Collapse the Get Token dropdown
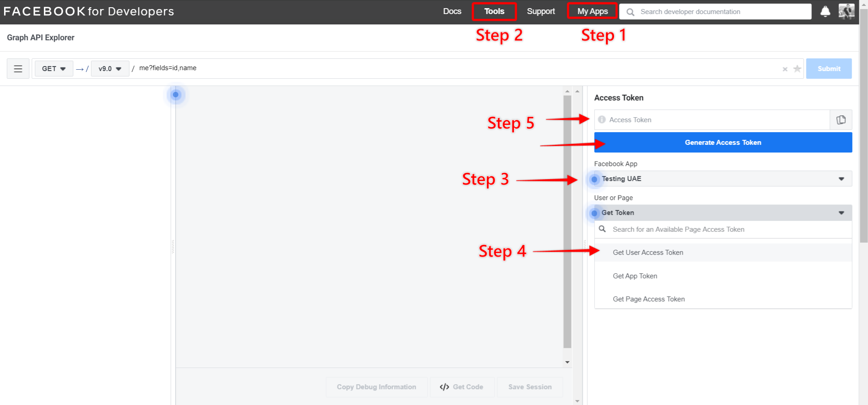The image size is (868, 405). coord(723,213)
